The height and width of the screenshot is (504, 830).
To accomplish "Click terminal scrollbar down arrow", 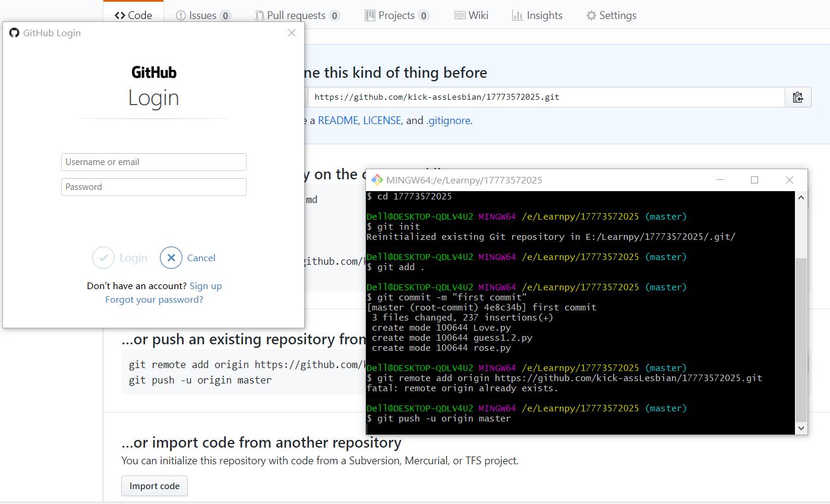I will click(801, 428).
